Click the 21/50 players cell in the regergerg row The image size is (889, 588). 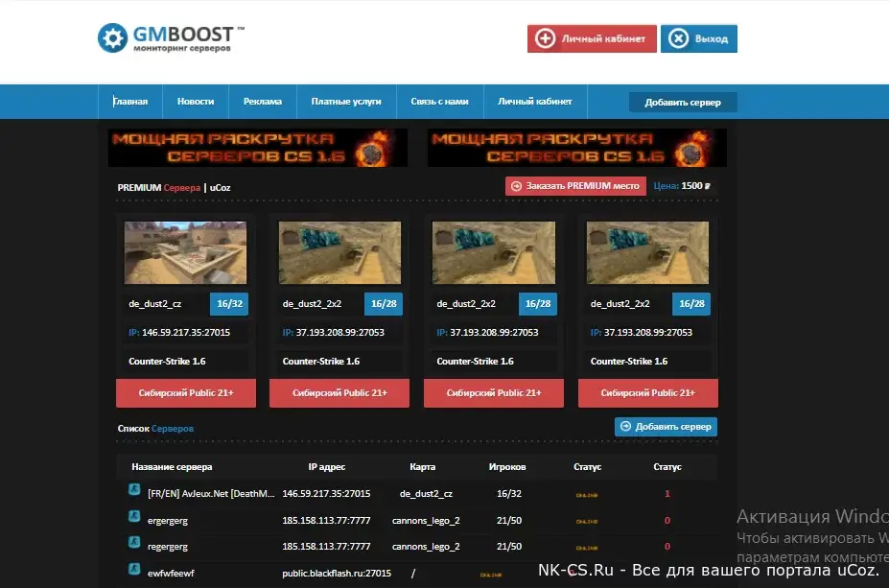(x=509, y=547)
